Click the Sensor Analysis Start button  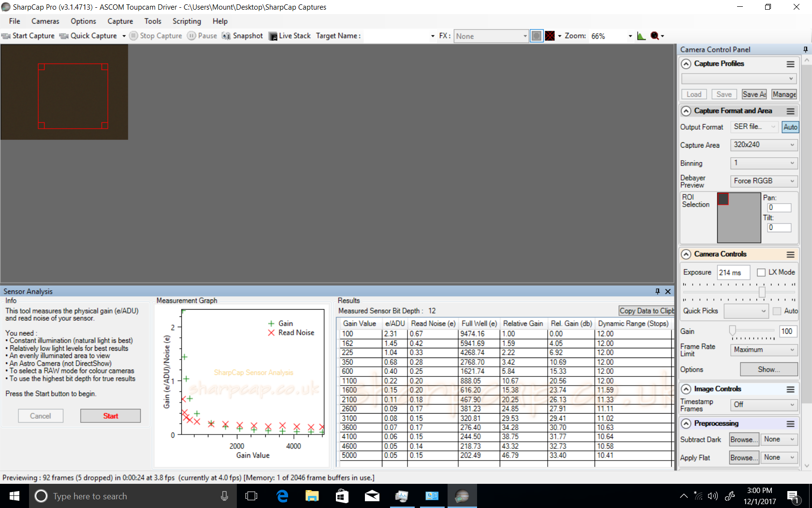tap(110, 416)
